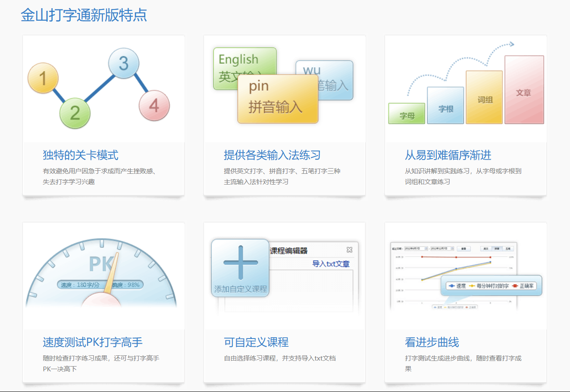Click the 有效避免用户因急于求成 description text
This screenshot has height=392, width=570.
point(99,176)
